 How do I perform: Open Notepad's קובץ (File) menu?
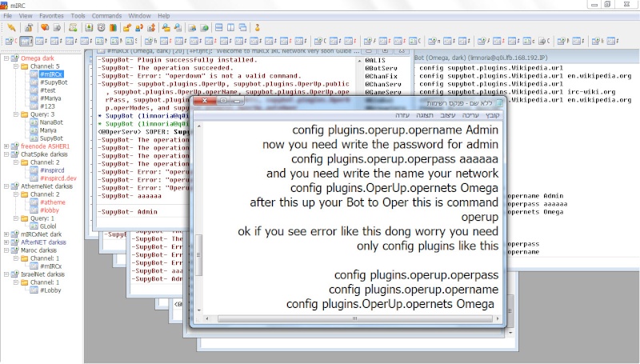492,115
